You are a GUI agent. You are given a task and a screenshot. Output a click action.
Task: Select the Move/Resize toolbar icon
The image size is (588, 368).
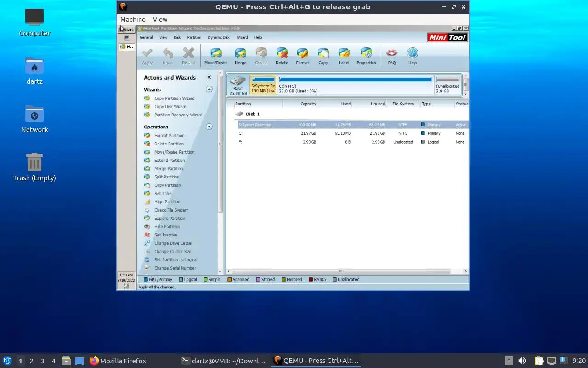click(x=216, y=53)
